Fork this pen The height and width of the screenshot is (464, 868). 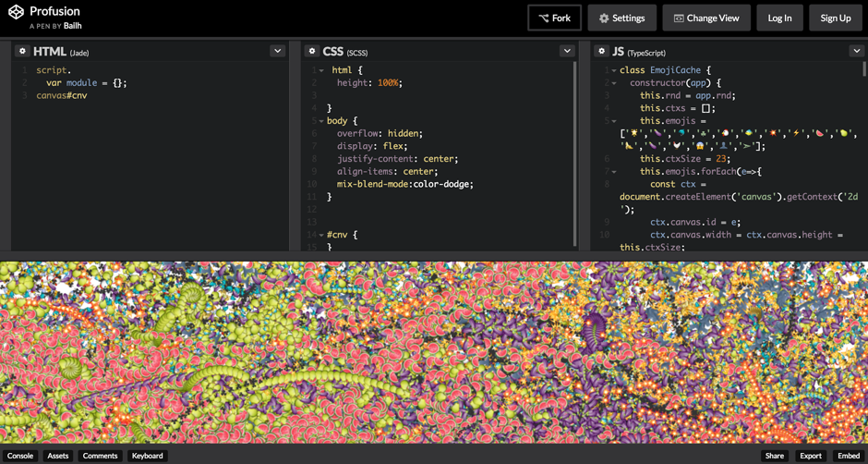(x=555, y=18)
